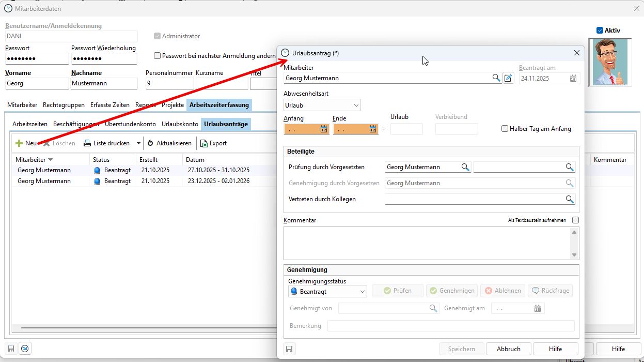The height and width of the screenshot is (362, 644).
Task: Click the Export toolbar button
Action: coord(213,143)
